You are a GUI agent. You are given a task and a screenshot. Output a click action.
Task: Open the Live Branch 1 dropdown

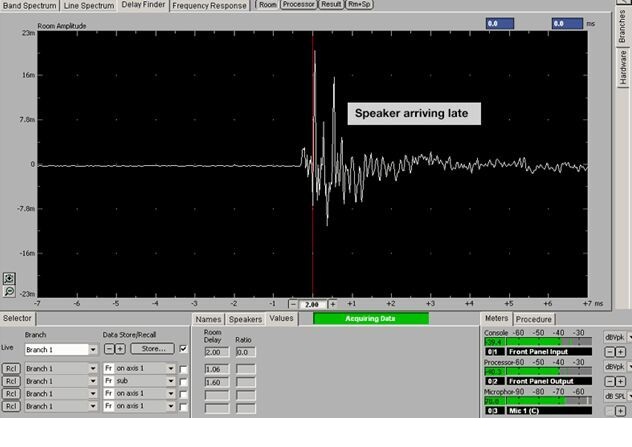[x=93, y=349]
